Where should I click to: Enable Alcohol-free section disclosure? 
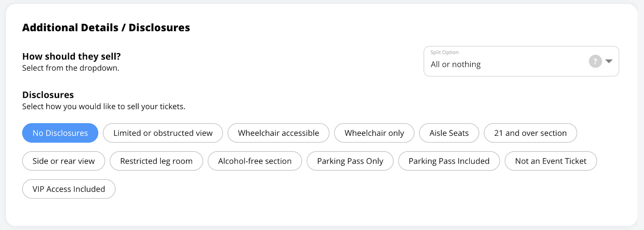(x=255, y=161)
